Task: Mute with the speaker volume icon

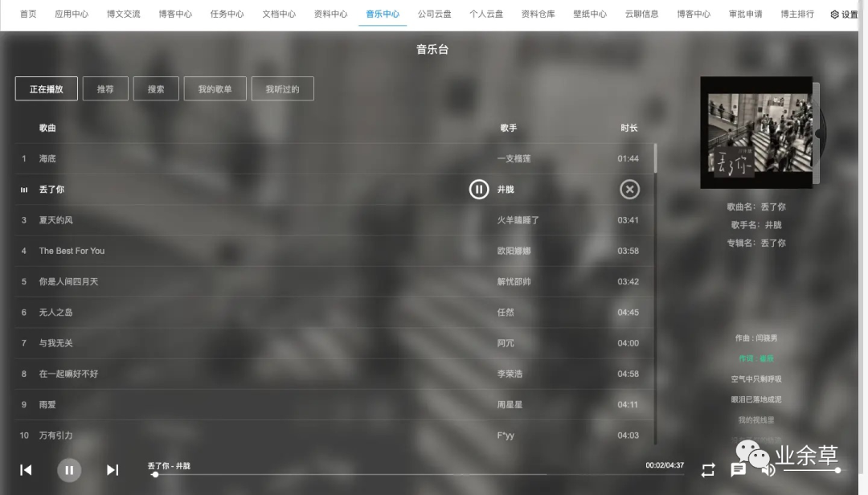Action: point(768,470)
